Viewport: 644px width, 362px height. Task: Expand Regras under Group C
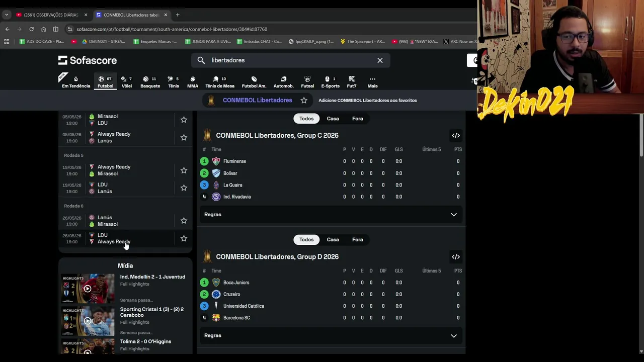[331, 215]
